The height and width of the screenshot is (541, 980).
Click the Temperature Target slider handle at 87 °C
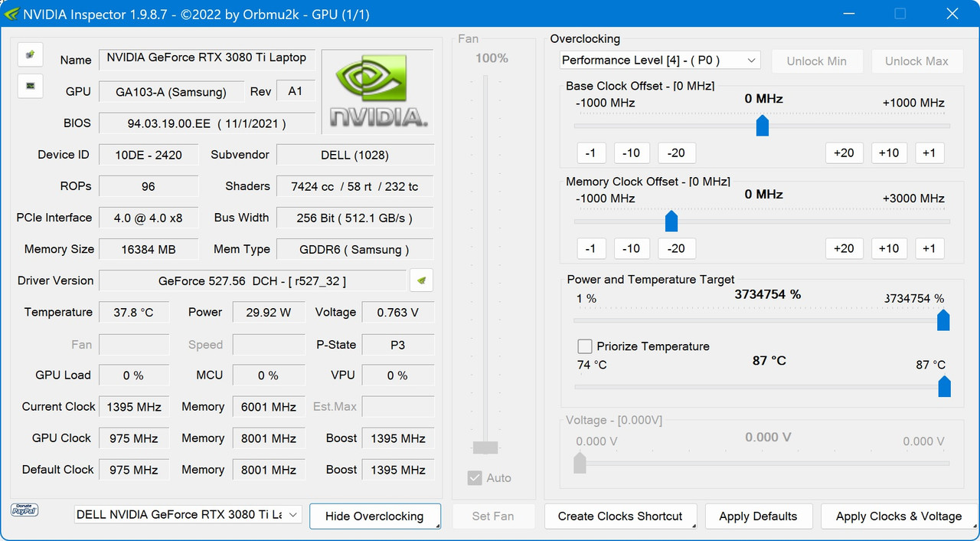(944, 386)
